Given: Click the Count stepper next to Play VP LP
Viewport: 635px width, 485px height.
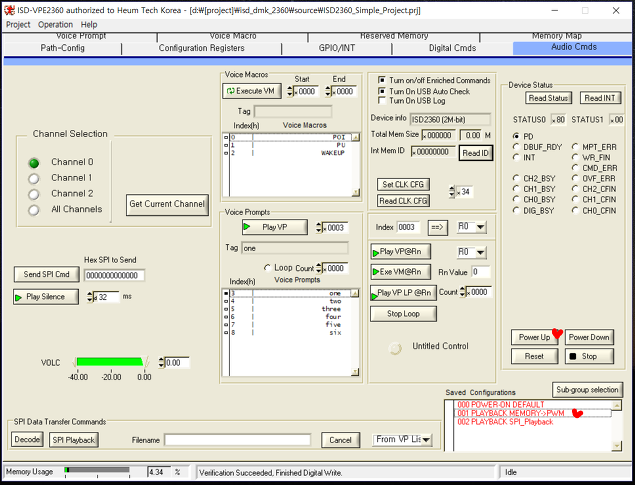Looking at the screenshot, I should (x=462, y=292).
